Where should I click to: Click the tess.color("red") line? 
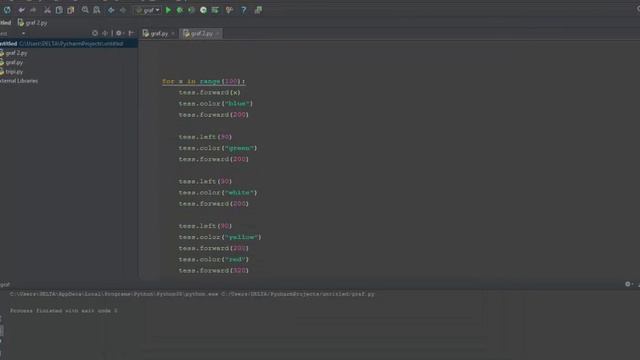[x=213, y=259]
